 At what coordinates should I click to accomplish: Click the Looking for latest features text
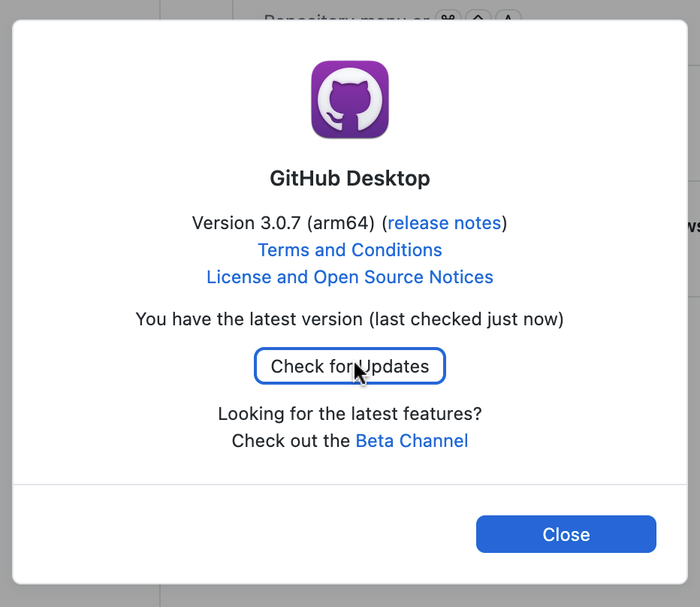pyautogui.click(x=350, y=414)
